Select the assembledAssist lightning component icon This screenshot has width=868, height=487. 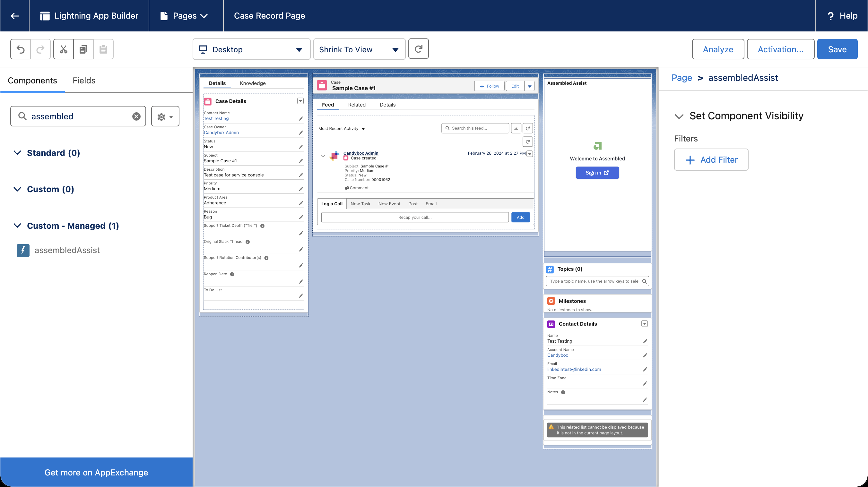(23, 250)
